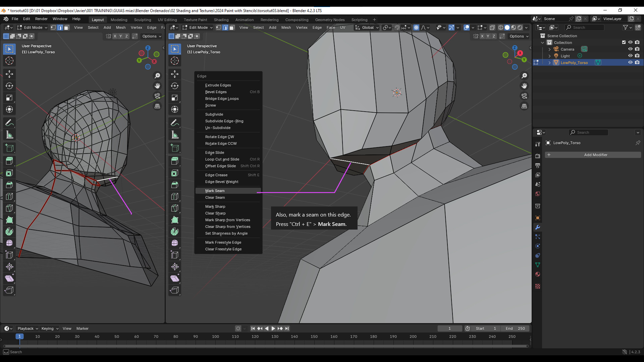
Task: Click the Marker menu in timeline
Action: (x=82, y=328)
